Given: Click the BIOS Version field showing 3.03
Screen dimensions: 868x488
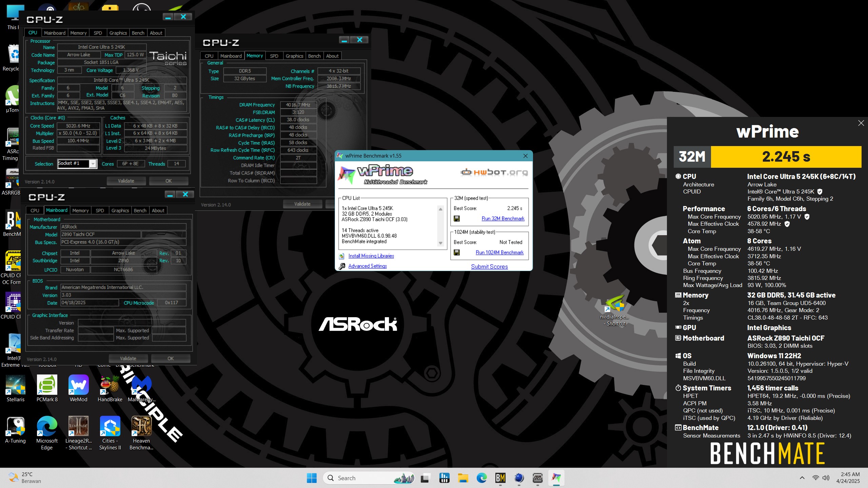Looking at the screenshot, I should (x=123, y=295).
